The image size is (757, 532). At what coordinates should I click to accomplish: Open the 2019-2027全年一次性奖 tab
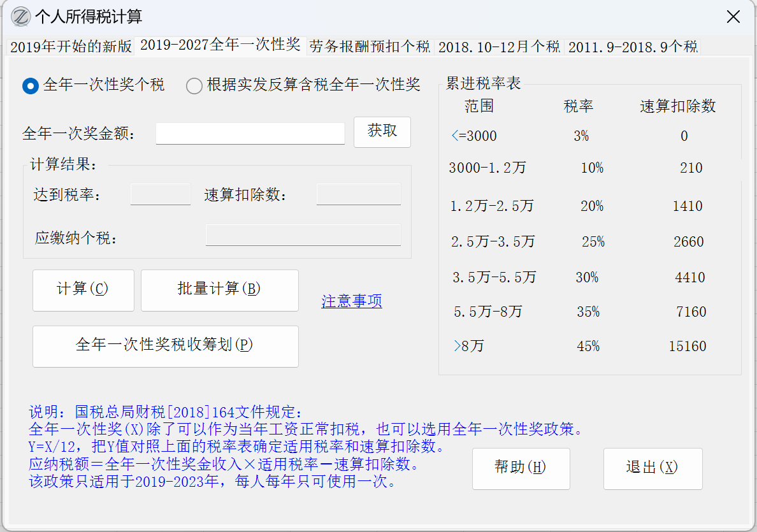[x=220, y=45]
